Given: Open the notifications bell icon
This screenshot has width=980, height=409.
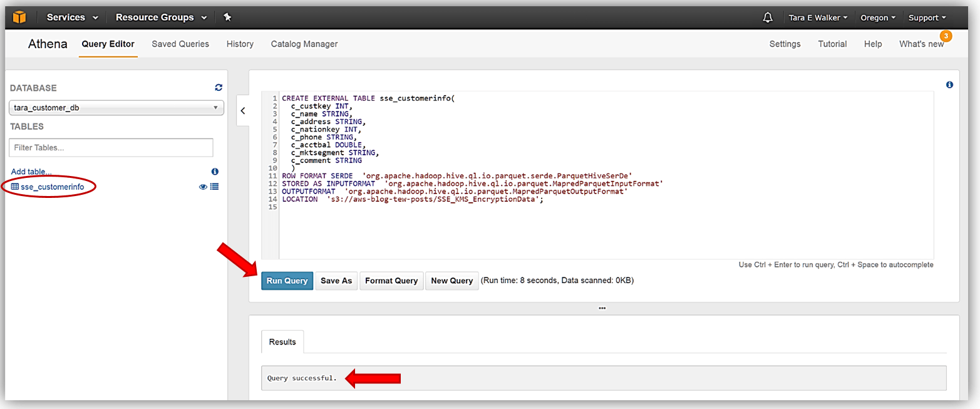Looking at the screenshot, I should click(768, 17).
